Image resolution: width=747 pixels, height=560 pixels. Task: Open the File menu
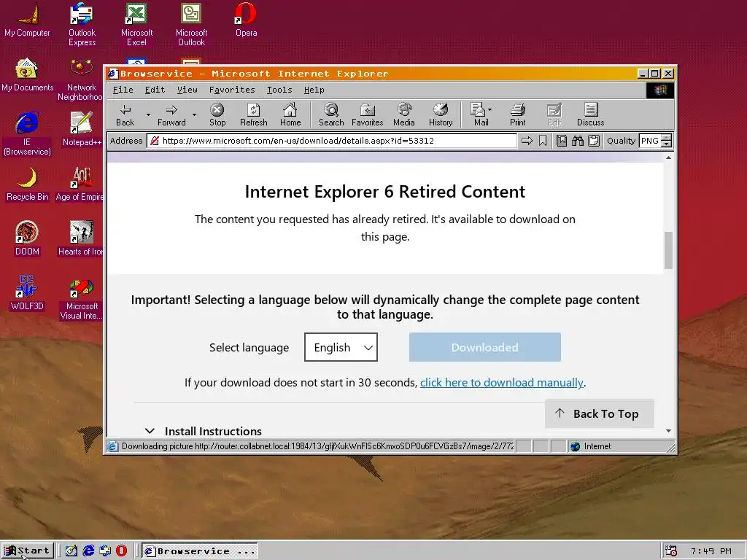click(x=123, y=90)
